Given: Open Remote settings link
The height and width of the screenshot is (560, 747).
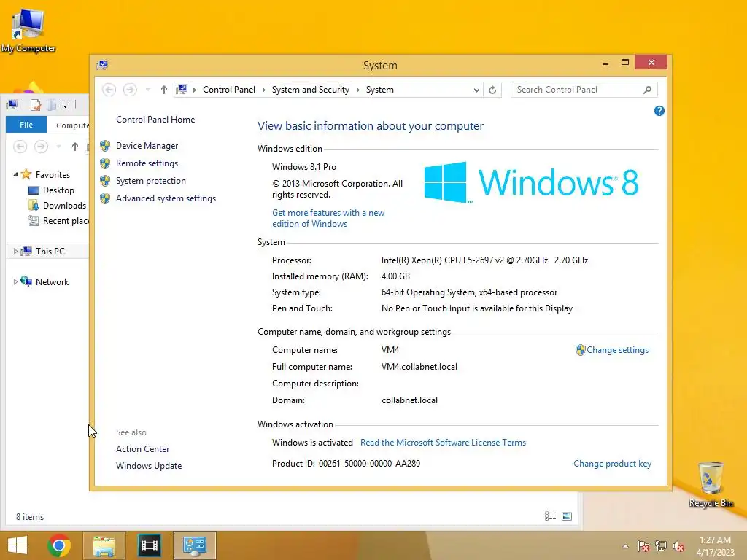Looking at the screenshot, I should [x=147, y=163].
